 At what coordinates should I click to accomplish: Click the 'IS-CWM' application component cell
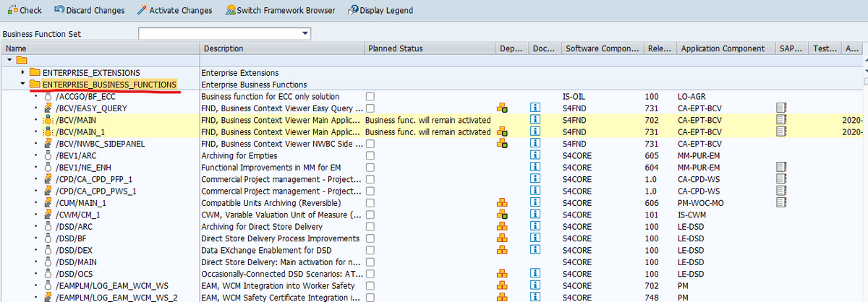click(691, 215)
